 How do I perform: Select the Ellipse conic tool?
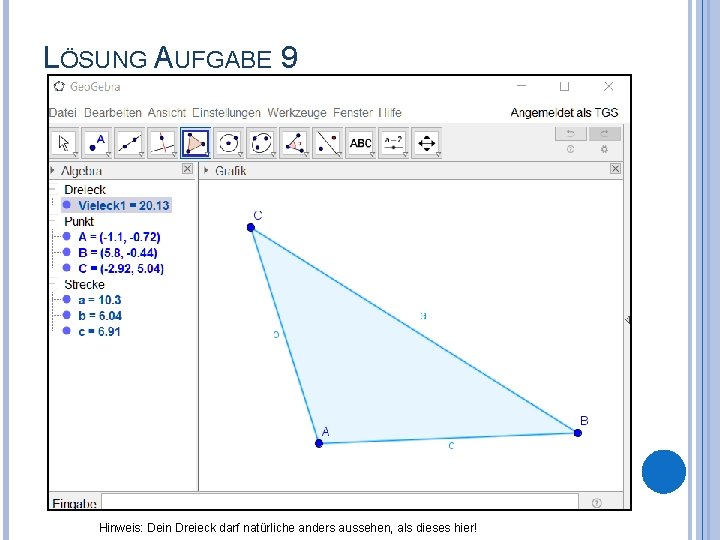[262, 143]
